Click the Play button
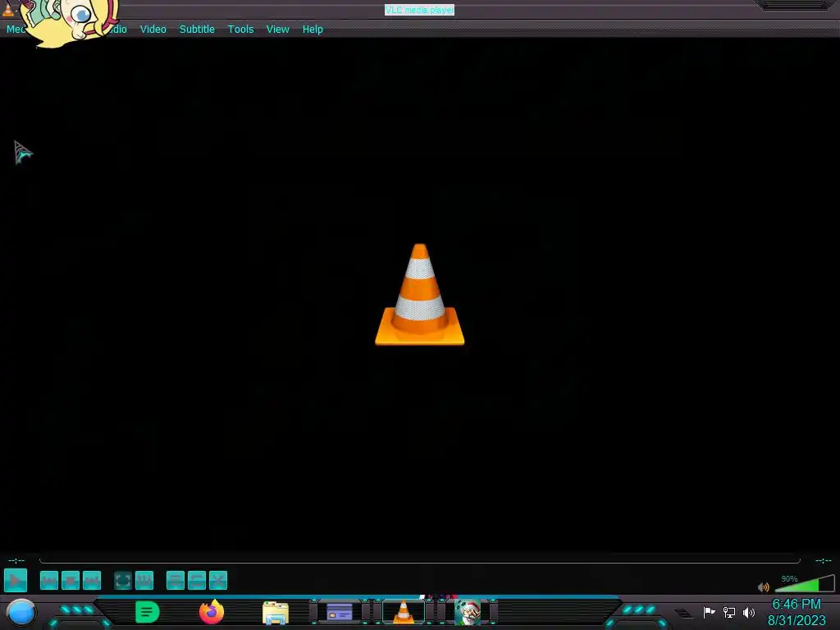840x630 pixels. coord(16,581)
